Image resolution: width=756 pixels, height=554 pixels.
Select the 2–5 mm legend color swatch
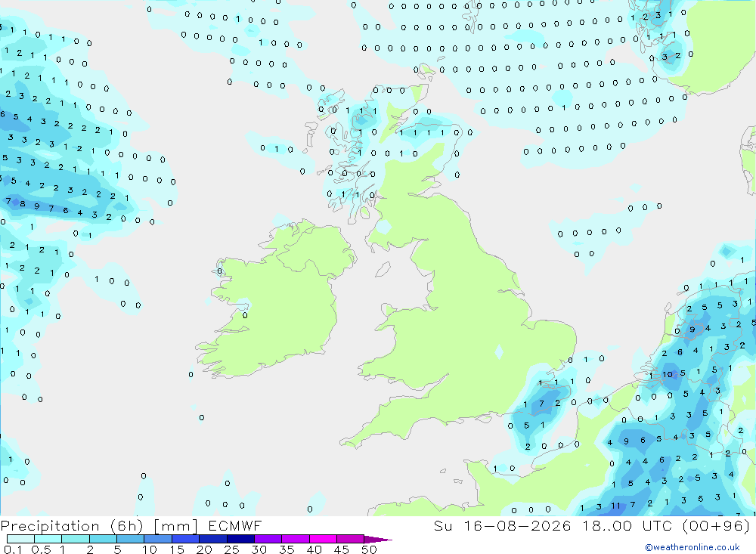103,539
